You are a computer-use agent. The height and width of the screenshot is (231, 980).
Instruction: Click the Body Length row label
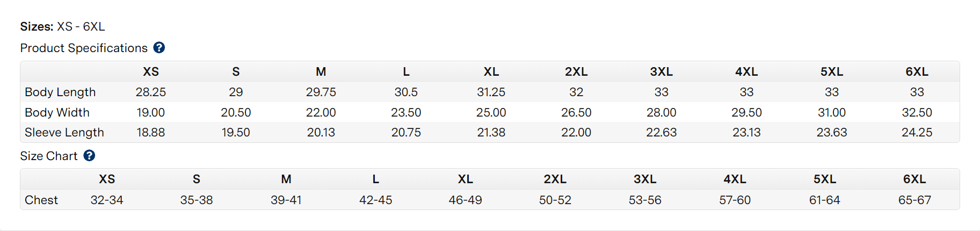click(x=60, y=92)
